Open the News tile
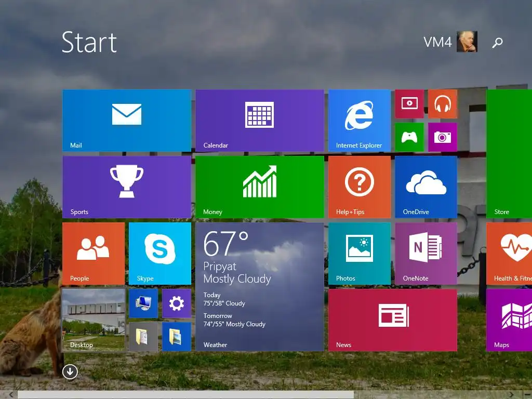 393,320
